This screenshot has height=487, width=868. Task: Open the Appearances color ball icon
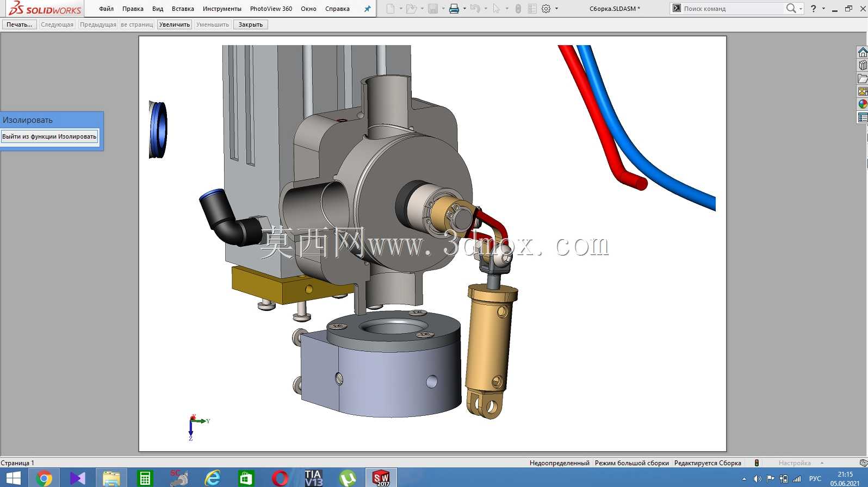[863, 104]
